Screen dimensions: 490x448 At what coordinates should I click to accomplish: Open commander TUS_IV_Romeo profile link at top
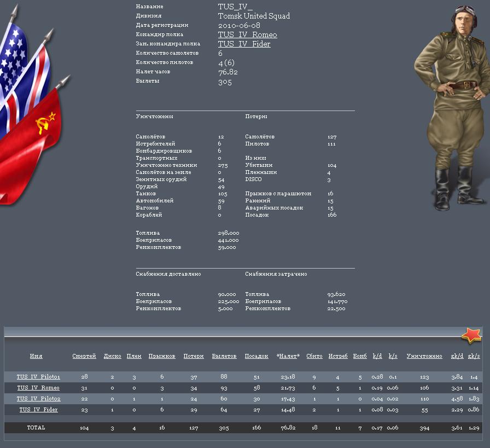click(x=247, y=35)
